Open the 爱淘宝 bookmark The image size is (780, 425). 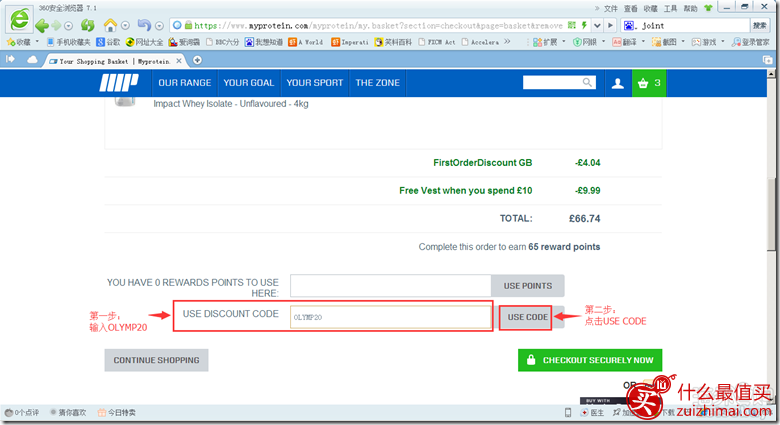(x=184, y=42)
